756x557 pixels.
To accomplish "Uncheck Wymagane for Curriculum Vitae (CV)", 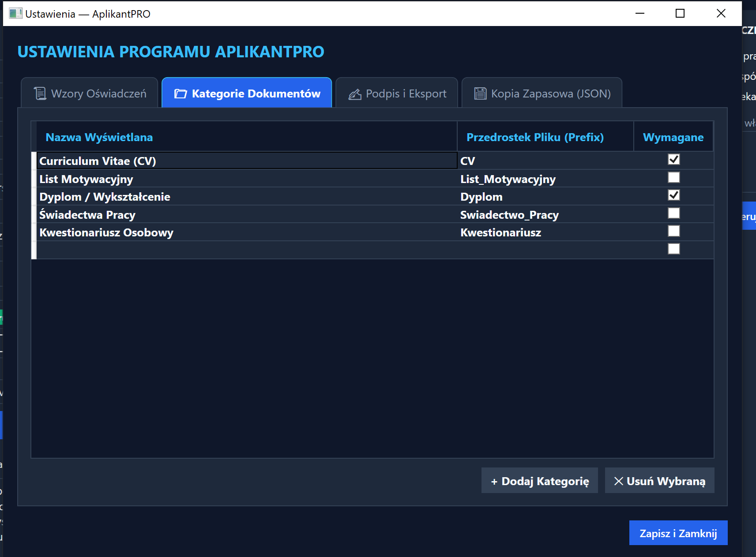I will coord(674,159).
